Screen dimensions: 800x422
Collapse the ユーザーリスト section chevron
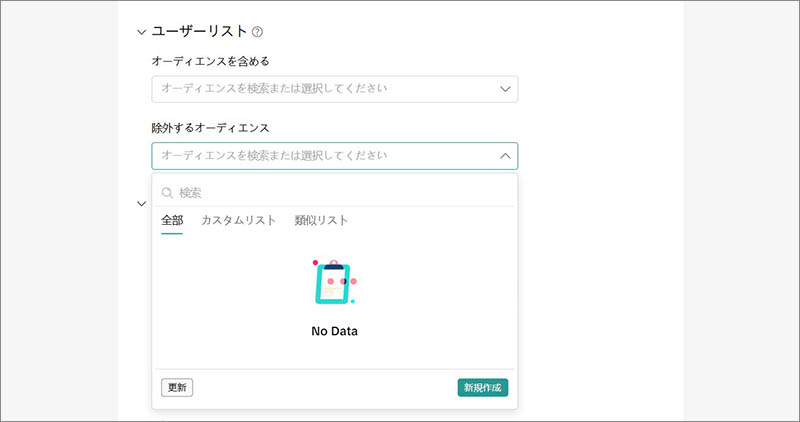pos(141,32)
